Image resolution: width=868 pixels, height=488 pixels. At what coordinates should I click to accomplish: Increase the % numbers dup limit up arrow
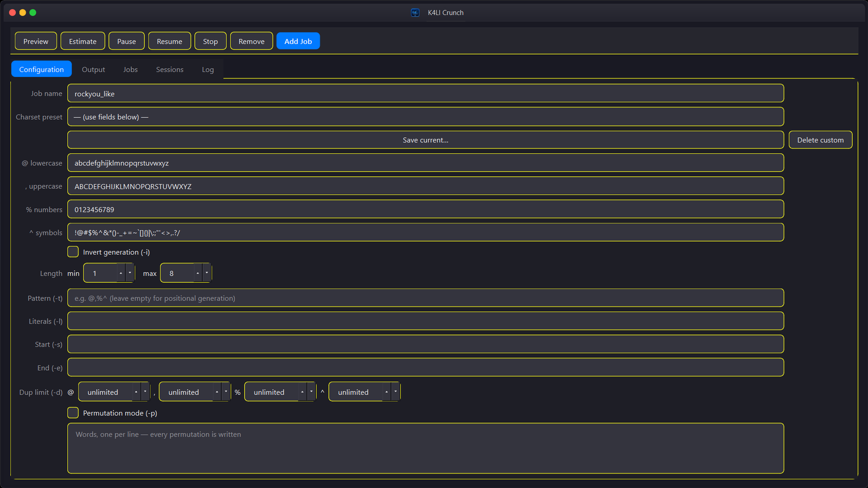(302, 392)
